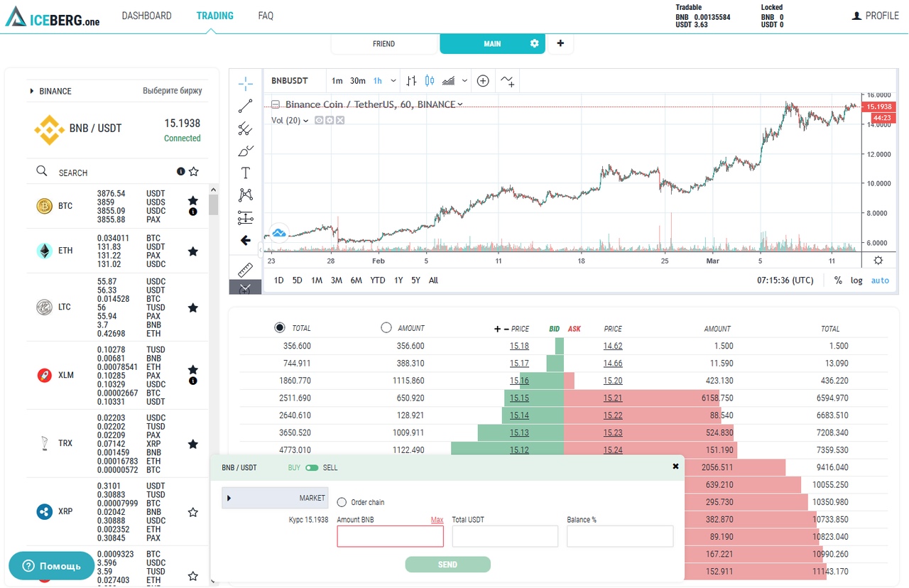Close the BNB / USDT order form

pos(675,467)
